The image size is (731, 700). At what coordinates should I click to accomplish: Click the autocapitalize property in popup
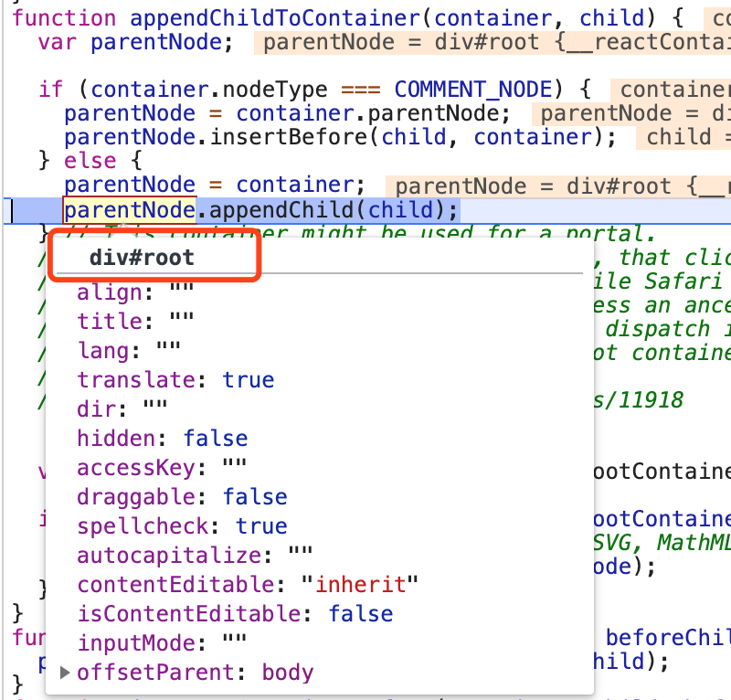click(x=195, y=556)
